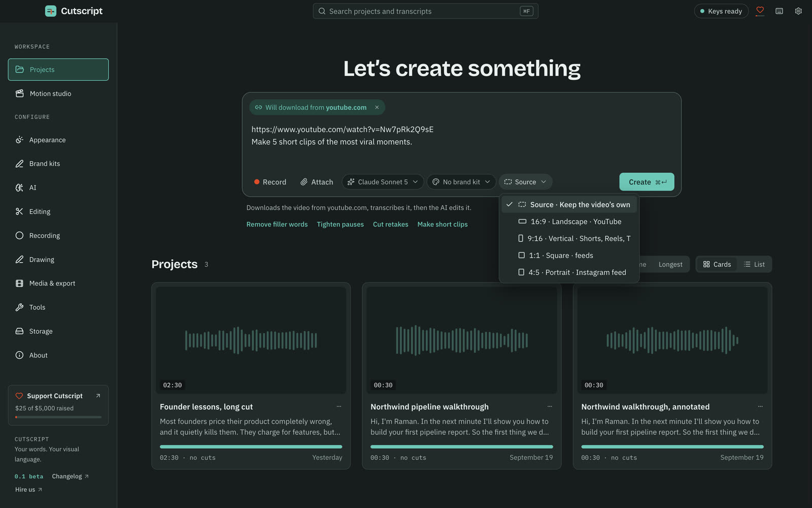Click the Founder lessons progress bar
This screenshot has height=508, width=812.
tap(251, 447)
